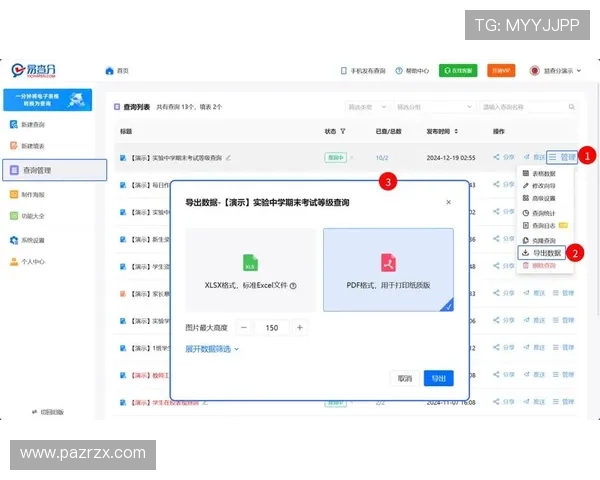Select the PDF格式 export option
Viewport: 600px width, 480px height.
coord(388,270)
